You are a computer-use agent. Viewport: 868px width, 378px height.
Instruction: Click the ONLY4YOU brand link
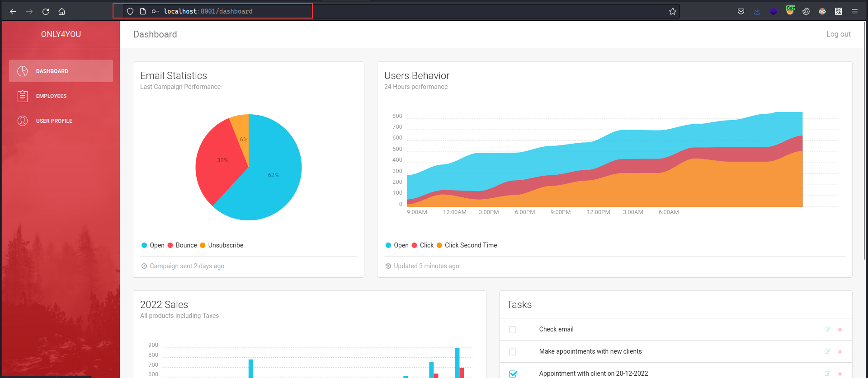point(61,34)
